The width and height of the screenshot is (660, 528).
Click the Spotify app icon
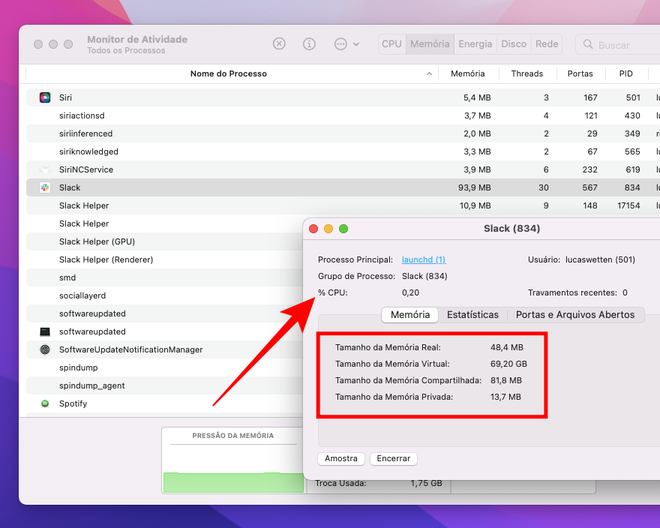coord(45,404)
